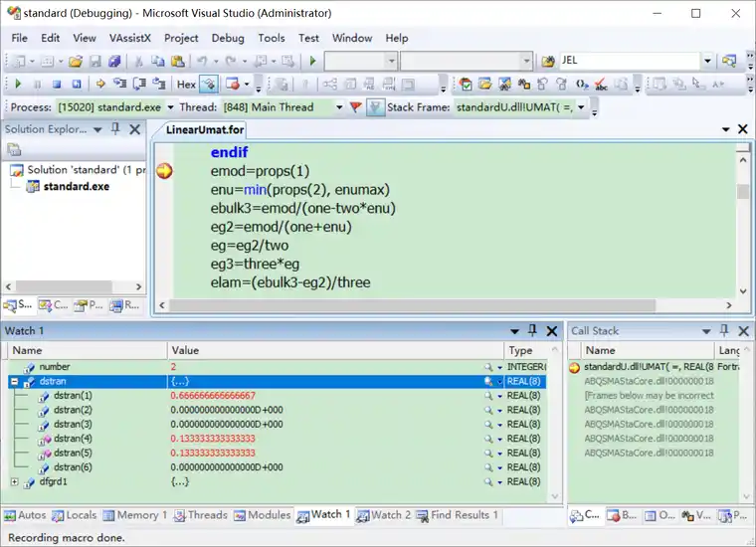
Task: Open the File menu
Action: 19,38
